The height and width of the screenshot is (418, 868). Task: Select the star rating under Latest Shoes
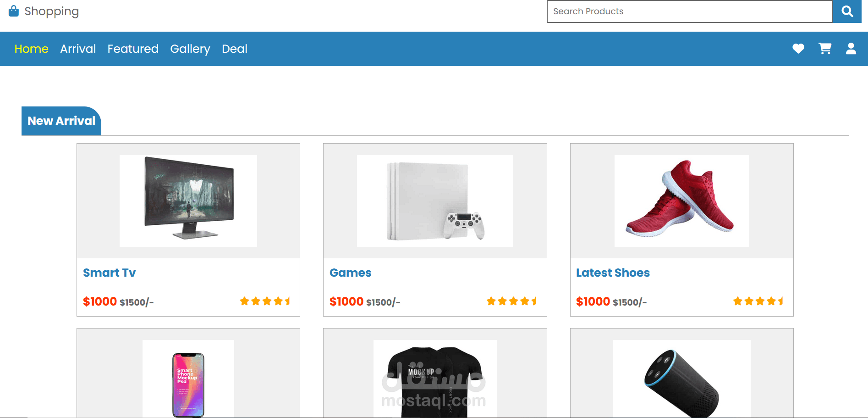click(x=758, y=301)
